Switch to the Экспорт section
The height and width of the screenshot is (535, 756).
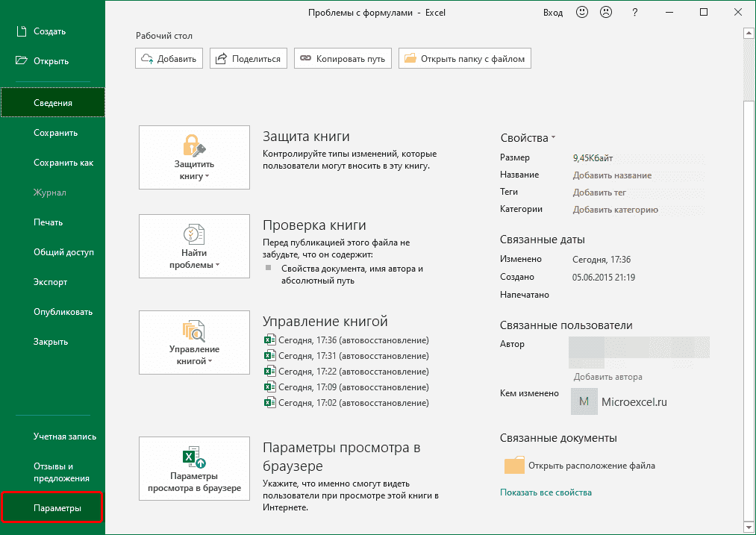[49, 281]
